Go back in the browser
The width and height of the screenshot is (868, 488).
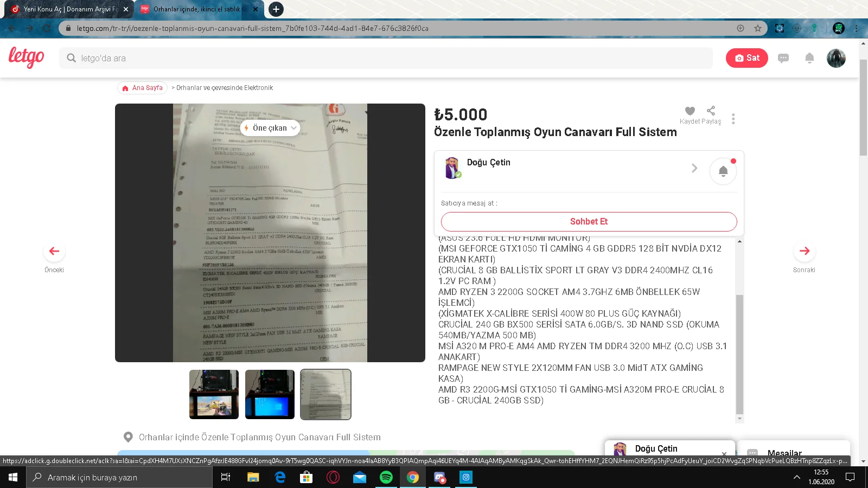pyautogui.click(x=12, y=28)
